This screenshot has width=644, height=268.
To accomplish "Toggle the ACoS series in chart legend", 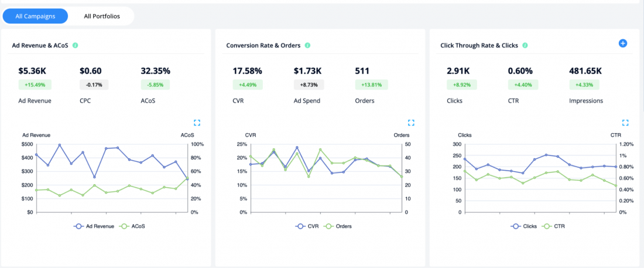I will tap(132, 226).
